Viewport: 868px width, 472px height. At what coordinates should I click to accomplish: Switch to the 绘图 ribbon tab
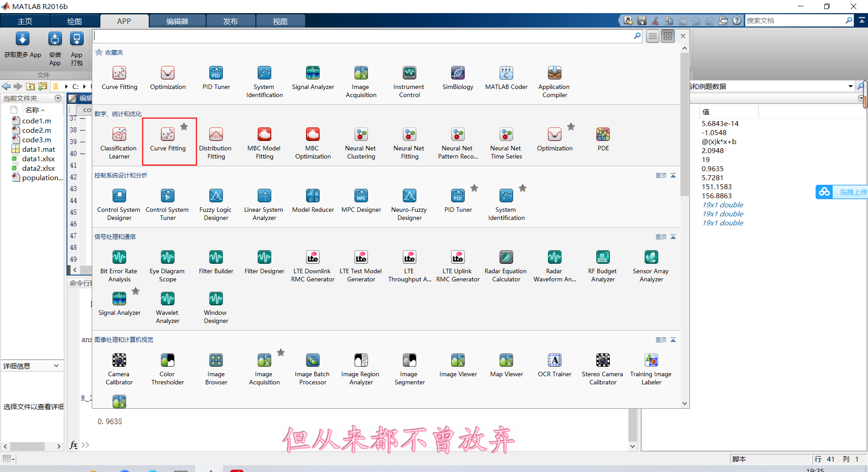point(75,21)
